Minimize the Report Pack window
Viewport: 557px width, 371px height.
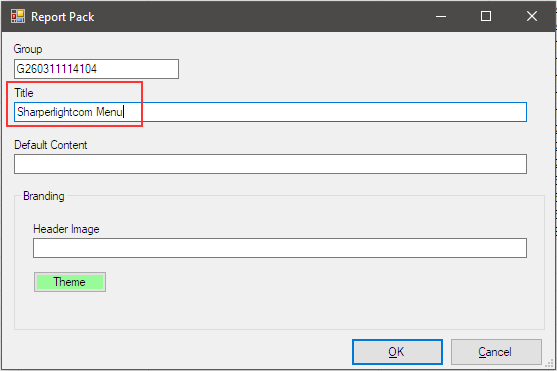(441, 16)
